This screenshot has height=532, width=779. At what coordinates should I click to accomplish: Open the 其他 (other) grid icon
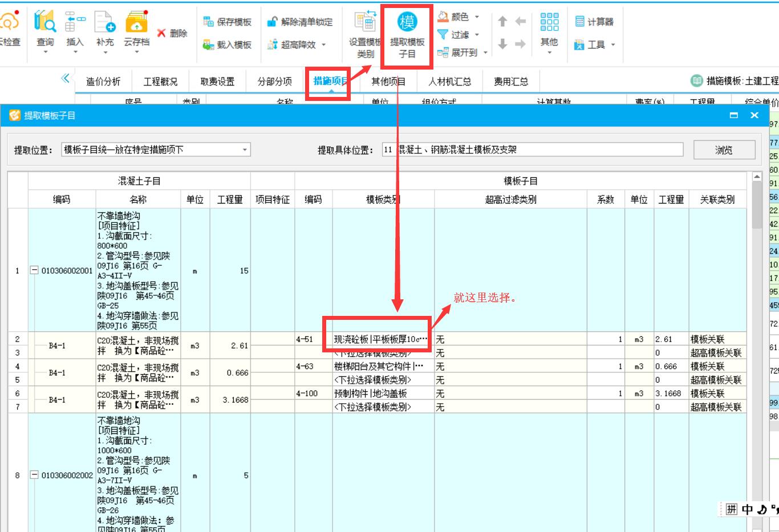[x=549, y=22]
